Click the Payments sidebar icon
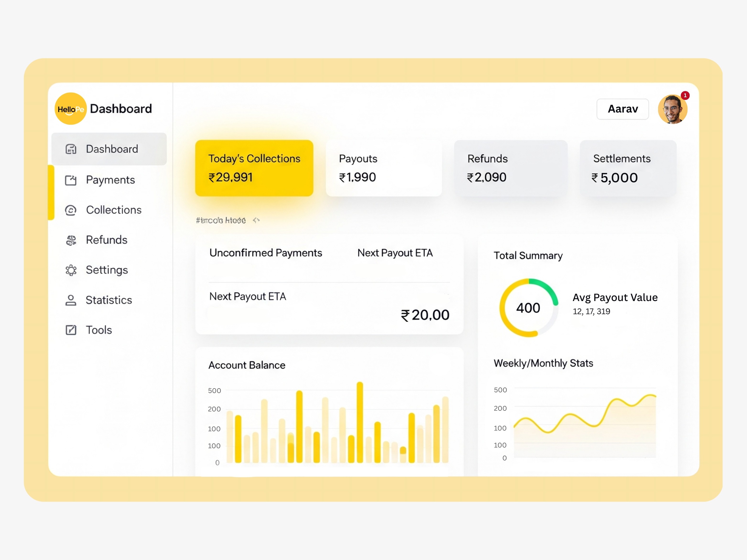 71,180
